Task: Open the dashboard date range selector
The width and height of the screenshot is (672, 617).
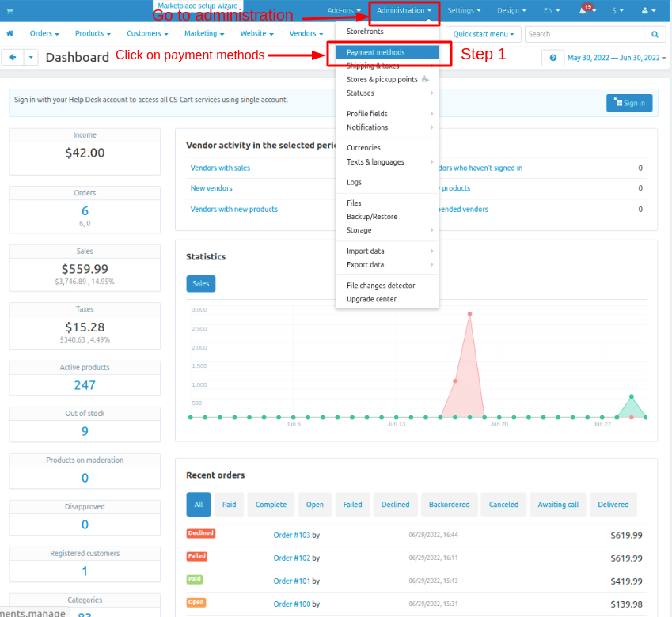Action: pos(616,58)
